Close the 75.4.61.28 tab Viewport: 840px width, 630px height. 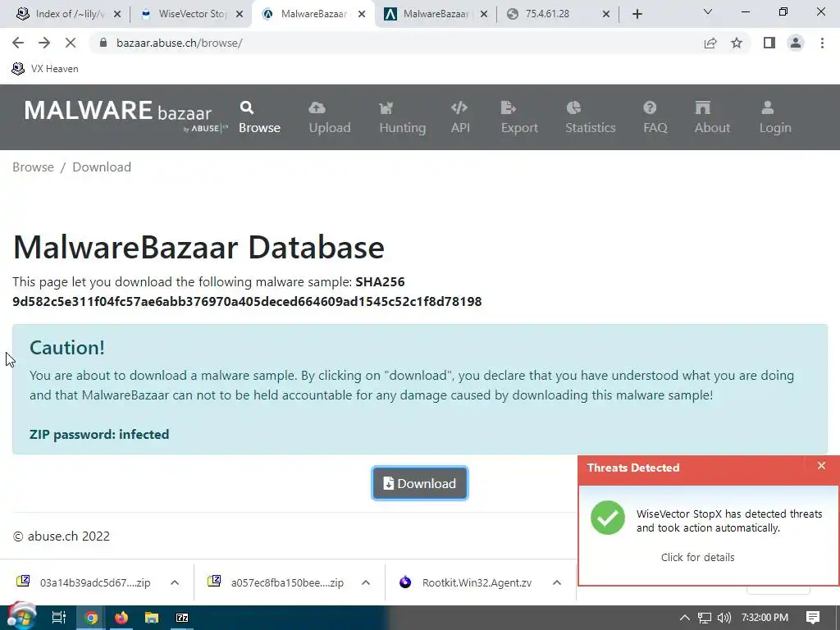coord(606,14)
